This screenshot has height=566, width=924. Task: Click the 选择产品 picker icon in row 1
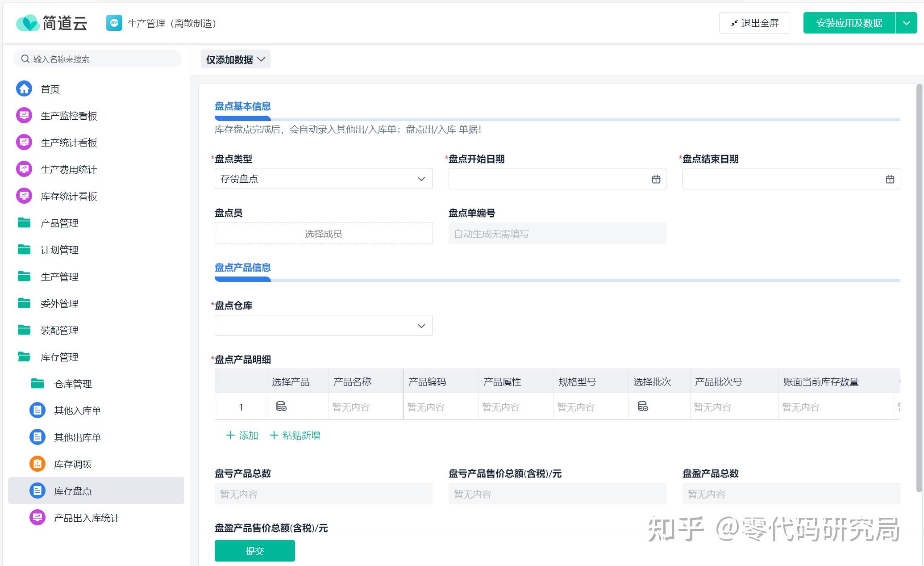(281, 407)
